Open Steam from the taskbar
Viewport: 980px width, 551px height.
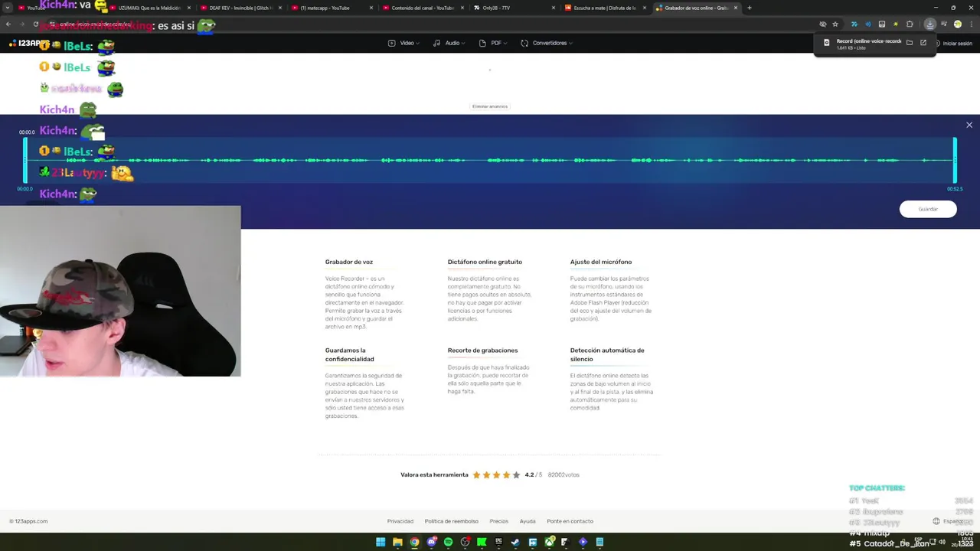pos(515,542)
